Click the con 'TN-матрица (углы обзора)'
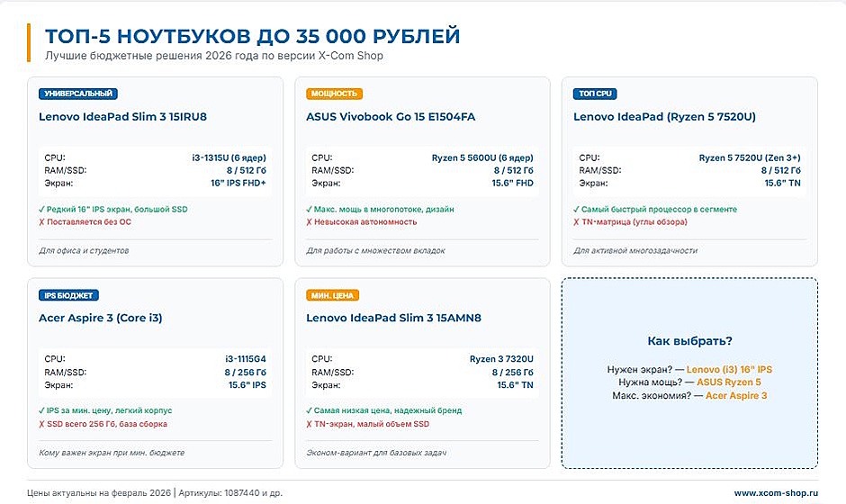The height and width of the screenshot is (504, 846). coord(630,221)
